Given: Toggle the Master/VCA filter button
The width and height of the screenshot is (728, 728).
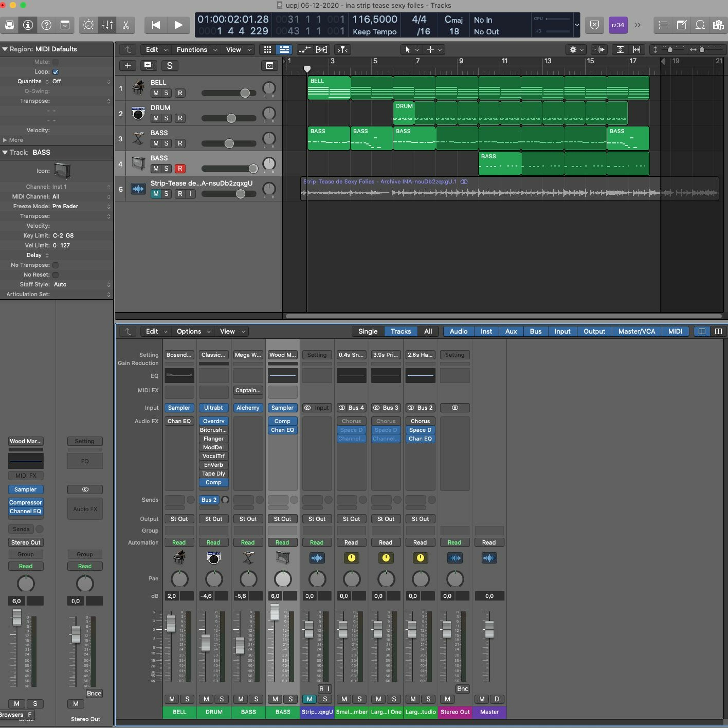Looking at the screenshot, I should (637, 331).
